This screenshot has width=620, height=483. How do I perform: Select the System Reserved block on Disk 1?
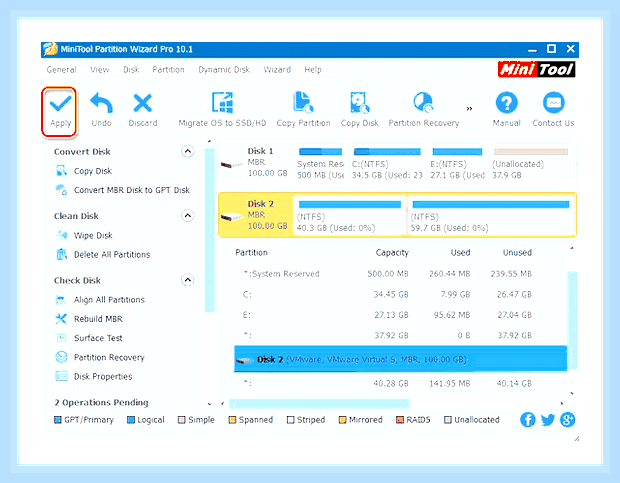coord(320,164)
